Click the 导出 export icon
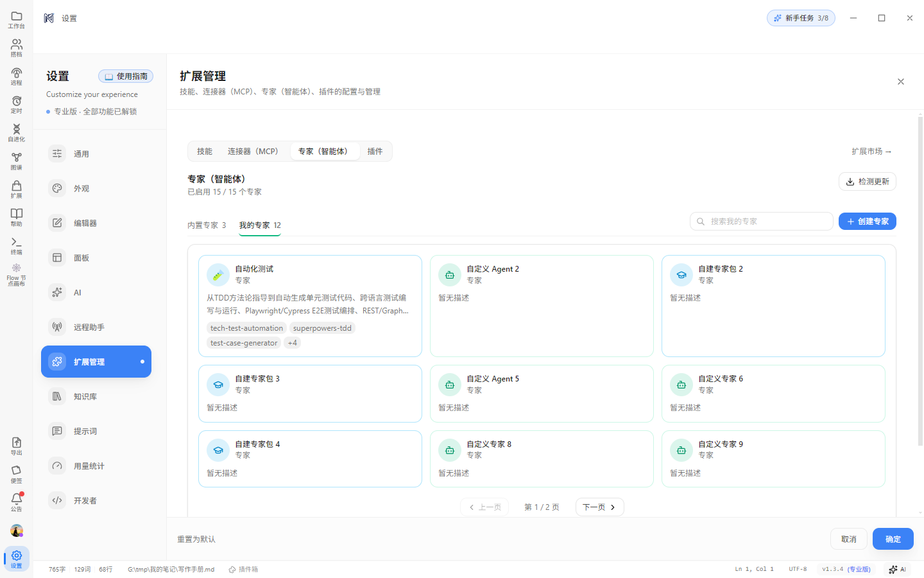Screen dimensions: 924x578 coord(17,446)
